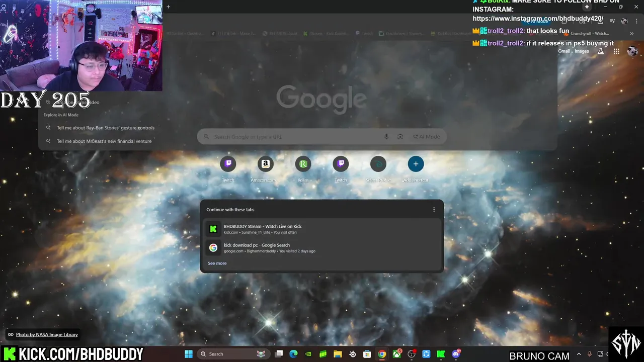Click the microphone tray icon
The width and height of the screenshot is (644, 362).
[590, 354]
